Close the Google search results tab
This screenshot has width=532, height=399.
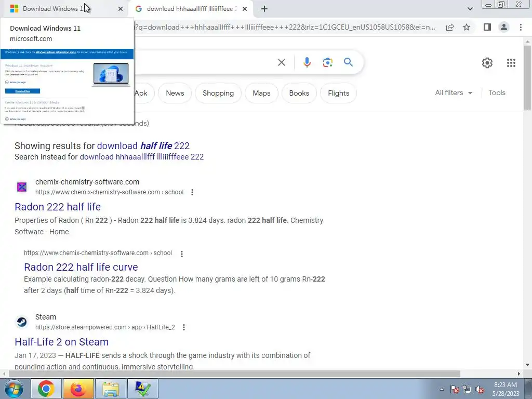[245, 9]
